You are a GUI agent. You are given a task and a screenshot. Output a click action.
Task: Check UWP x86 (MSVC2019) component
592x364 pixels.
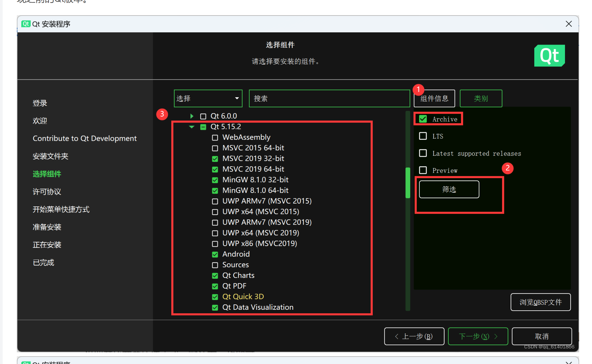coord(215,244)
